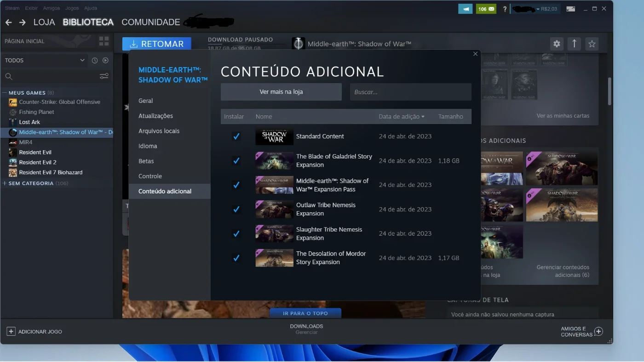
Task: Open the Amigos menu
Action: (x=51, y=8)
